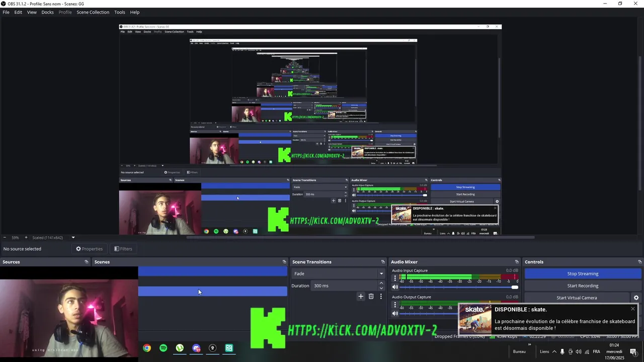Zoom in the preview with plus icon
Image resolution: width=644 pixels, height=362 pixels.
[x=26, y=237]
